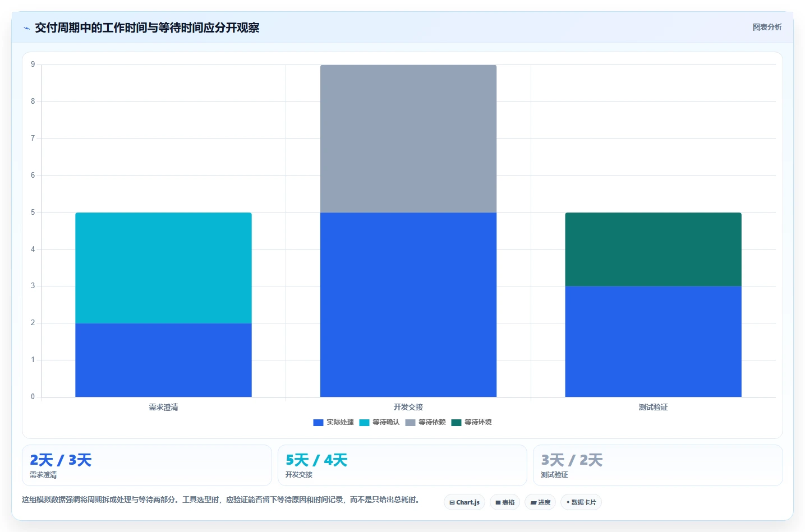This screenshot has width=805, height=532.
Task: Click the 需求澄清 x-axis label
Action: coord(163,408)
